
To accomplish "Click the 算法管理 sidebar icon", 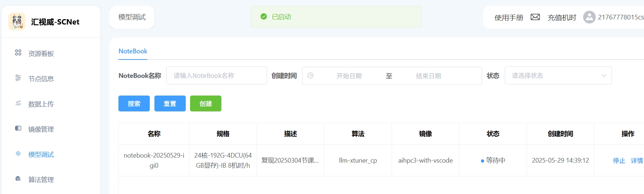I will pos(18,179).
